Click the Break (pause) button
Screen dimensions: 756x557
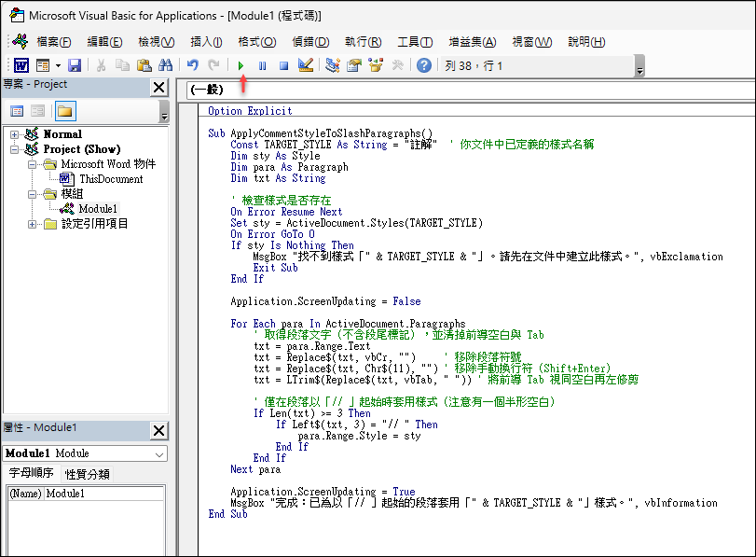tap(262, 65)
